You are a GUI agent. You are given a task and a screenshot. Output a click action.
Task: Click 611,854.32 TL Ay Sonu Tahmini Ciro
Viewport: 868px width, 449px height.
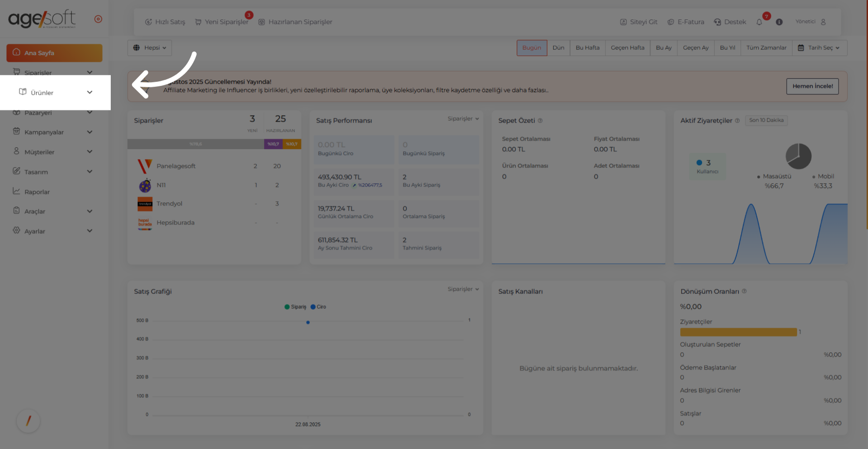pyautogui.click(x=354, y=244)
